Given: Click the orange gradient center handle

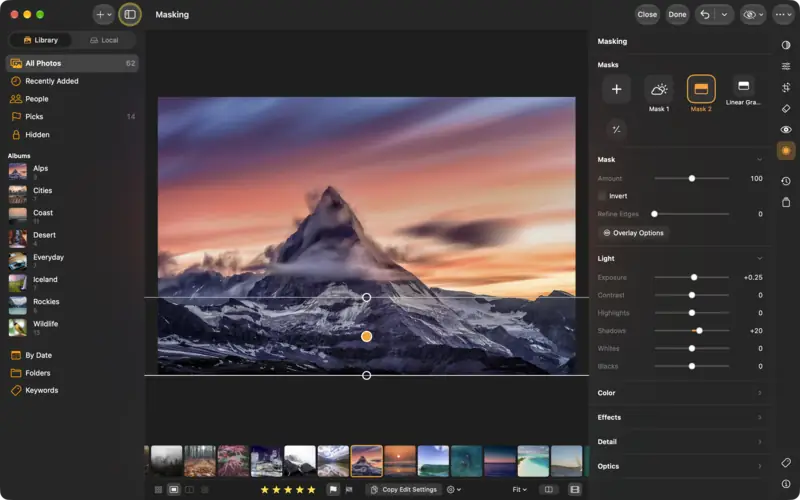Looking at the screenshot, I should point(366,336).
